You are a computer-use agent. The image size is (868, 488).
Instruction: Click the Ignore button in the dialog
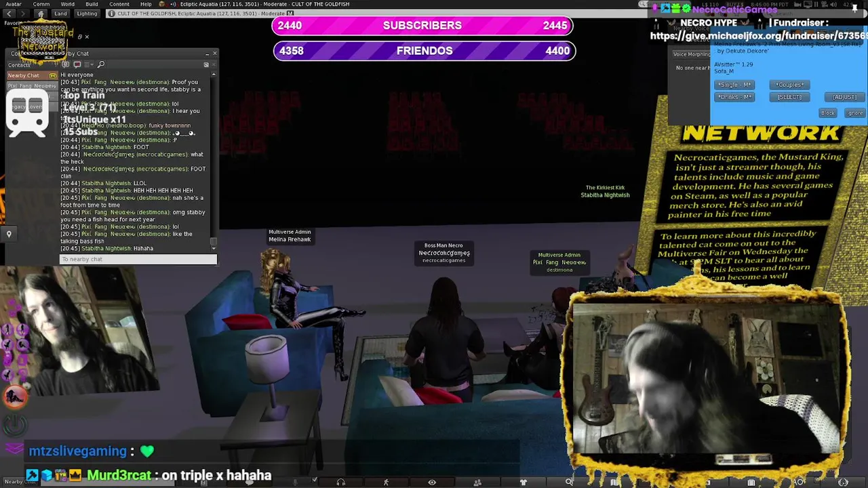(854, 113)
